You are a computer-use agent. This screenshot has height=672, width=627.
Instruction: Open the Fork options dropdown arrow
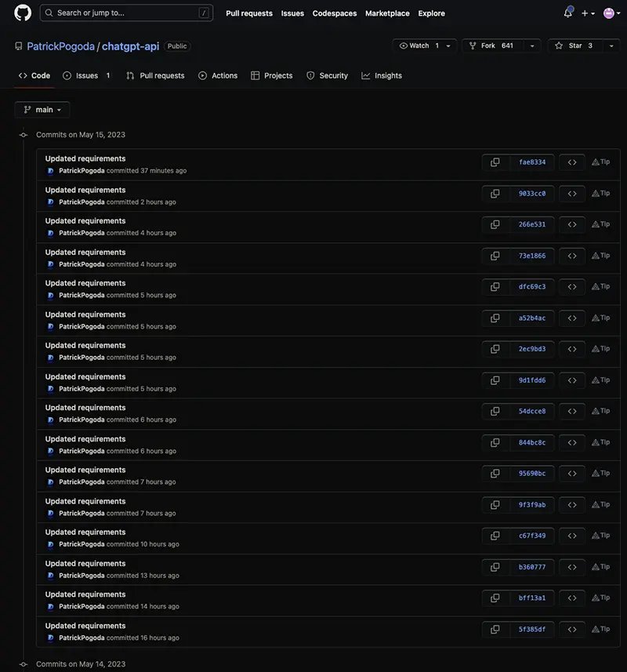532,45
